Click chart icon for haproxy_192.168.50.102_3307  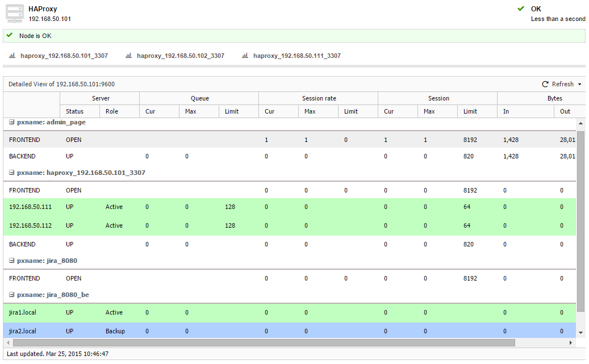point(128,56)
